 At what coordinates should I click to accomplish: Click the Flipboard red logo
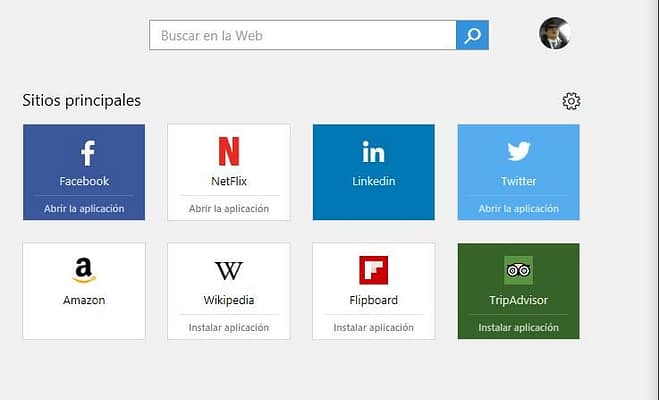pyautogui.click(x=374, y=270)
